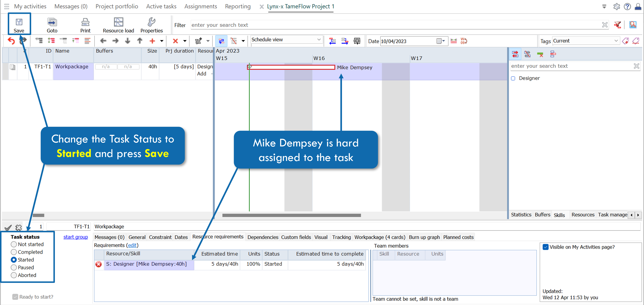Screen dimensions: 644x305
Task: Switch to the Dependencies tab
Action: 263,237
